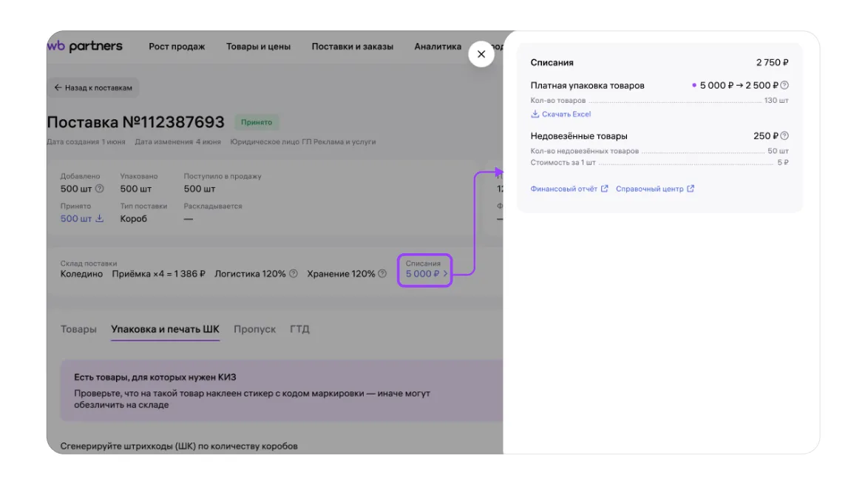
Task: Click help icon beside Логистика 120%
Action: tap(294, 274)
